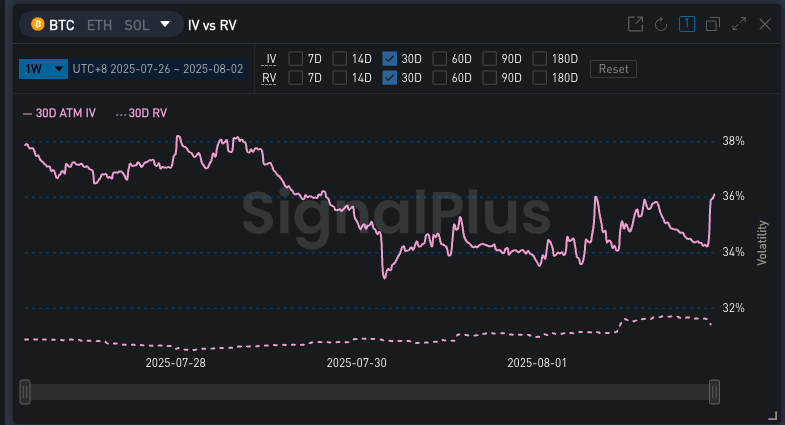This screenshot has width=785, height=425.
Task: Switch asset to SOL
Action: (x=137, y=25)
